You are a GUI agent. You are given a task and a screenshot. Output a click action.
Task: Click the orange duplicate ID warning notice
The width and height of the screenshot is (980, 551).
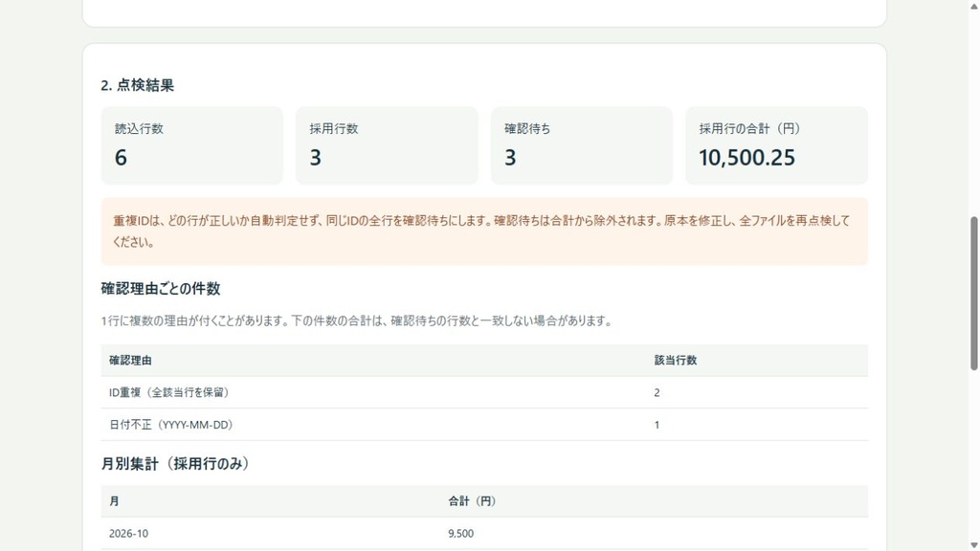pyautogui.click(x=484, y=231)
